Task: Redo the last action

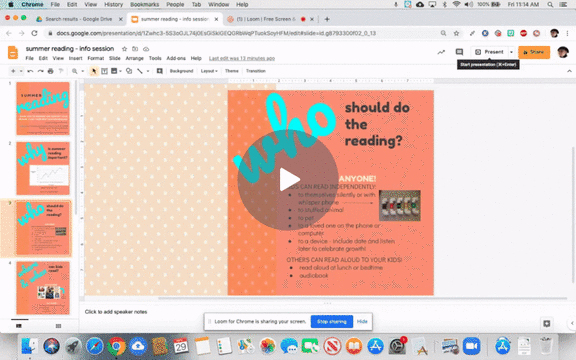Action: coord(40,71)
